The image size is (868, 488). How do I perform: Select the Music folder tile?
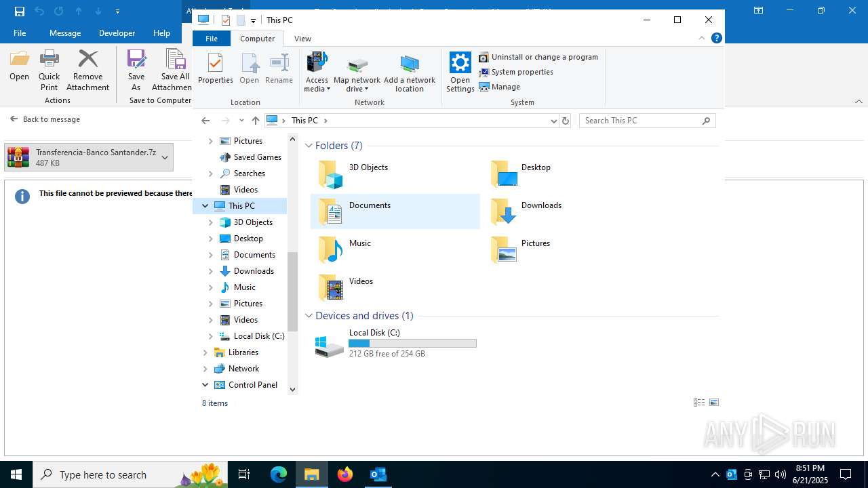click(395, 249)
